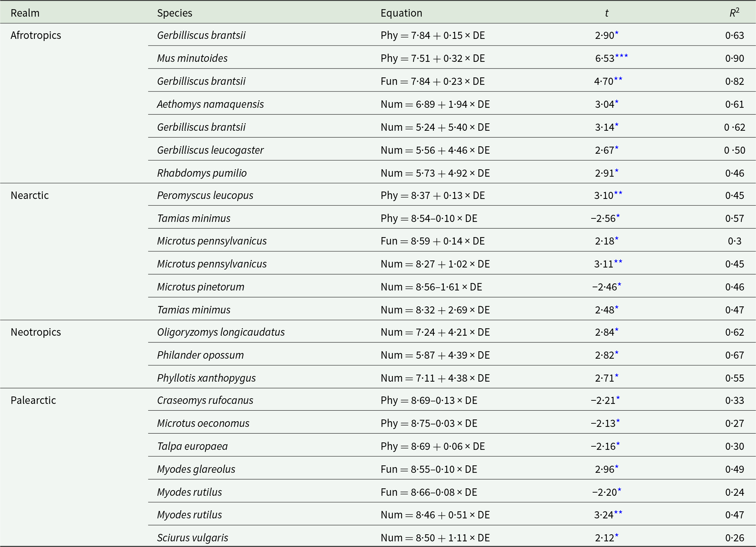Click the Neotropics realm label
Viewport: 756px width, 547px height.
pos(36,332)
